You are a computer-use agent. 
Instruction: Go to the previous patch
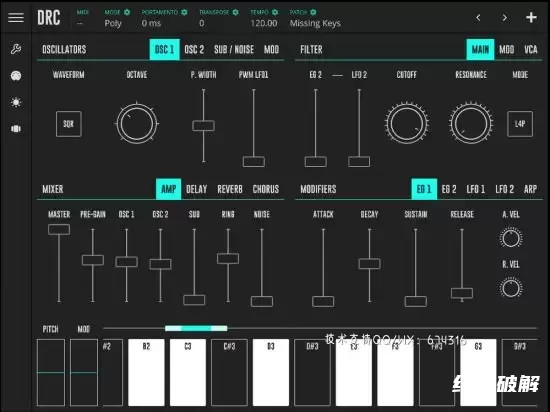coord(478,17)
